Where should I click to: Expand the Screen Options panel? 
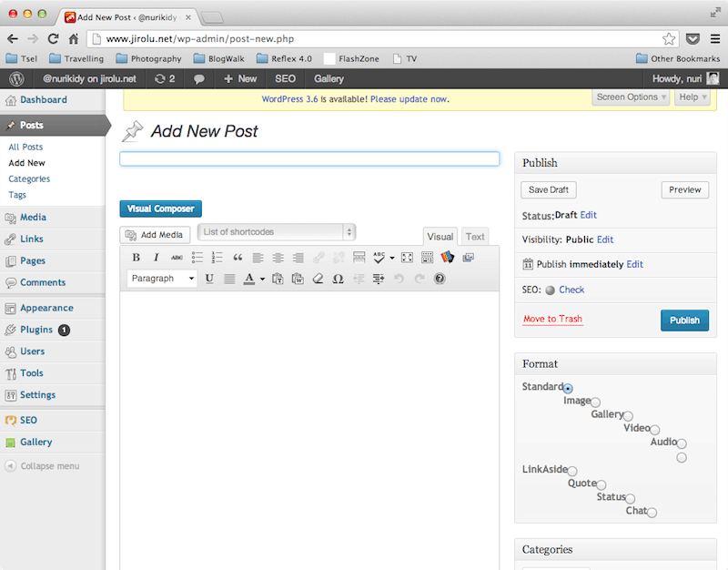coord(632,97)
